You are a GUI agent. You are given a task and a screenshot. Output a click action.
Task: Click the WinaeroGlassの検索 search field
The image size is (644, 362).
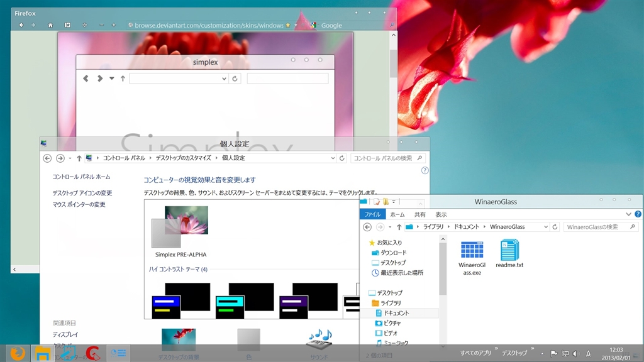pyautogui.click(x=596, y=227)
